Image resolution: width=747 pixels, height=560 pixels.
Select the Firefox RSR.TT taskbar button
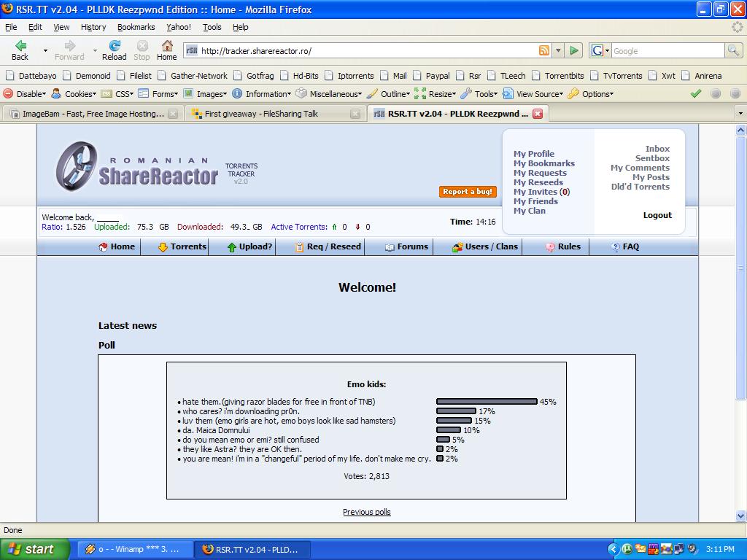(x=252, y=549)
